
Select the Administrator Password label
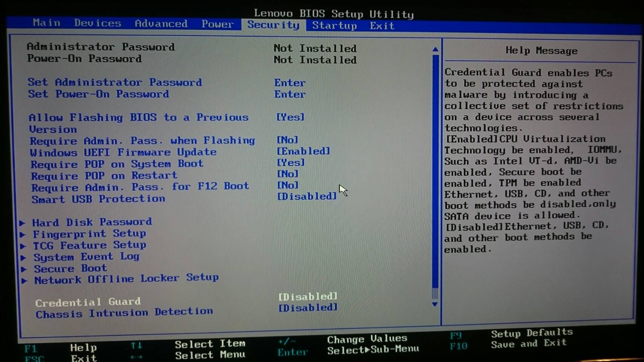tap(101, 47)
